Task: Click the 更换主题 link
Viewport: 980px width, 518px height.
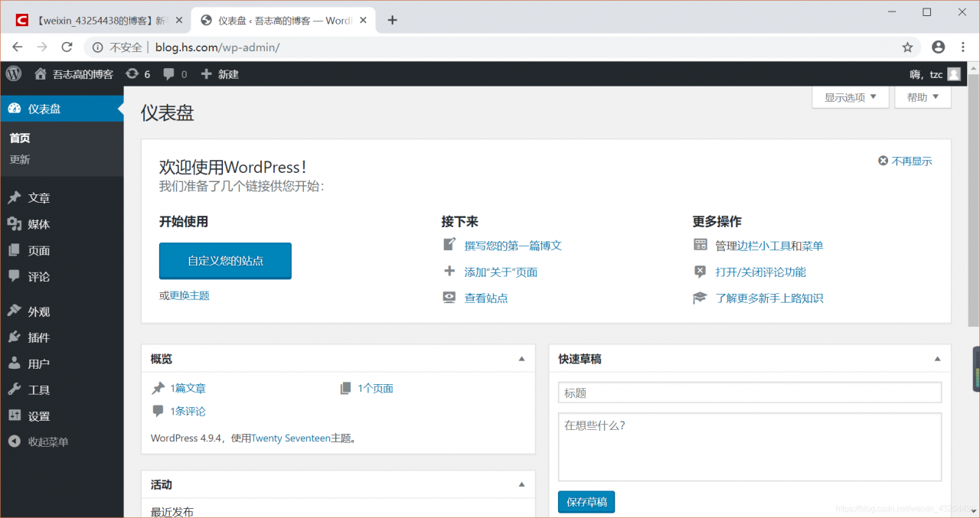Action: click(189, 295)
